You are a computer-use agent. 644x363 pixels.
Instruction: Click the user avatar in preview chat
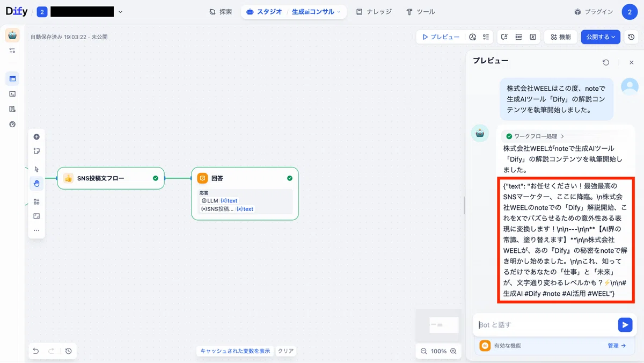630,87
